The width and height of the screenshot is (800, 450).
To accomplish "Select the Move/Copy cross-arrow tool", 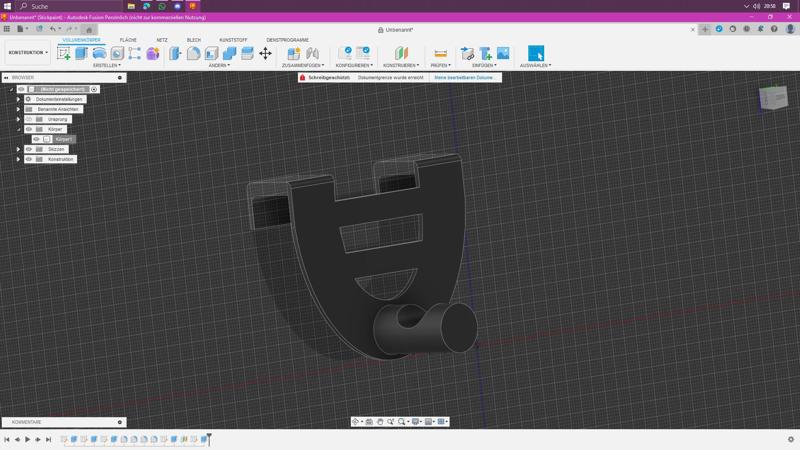I will click(x=265, y=53).
